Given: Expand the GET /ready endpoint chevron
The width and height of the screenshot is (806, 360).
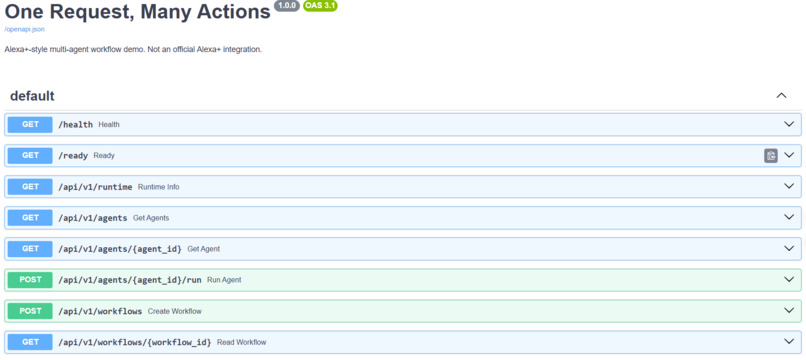Looking at the screenshot, I should 789,155.
